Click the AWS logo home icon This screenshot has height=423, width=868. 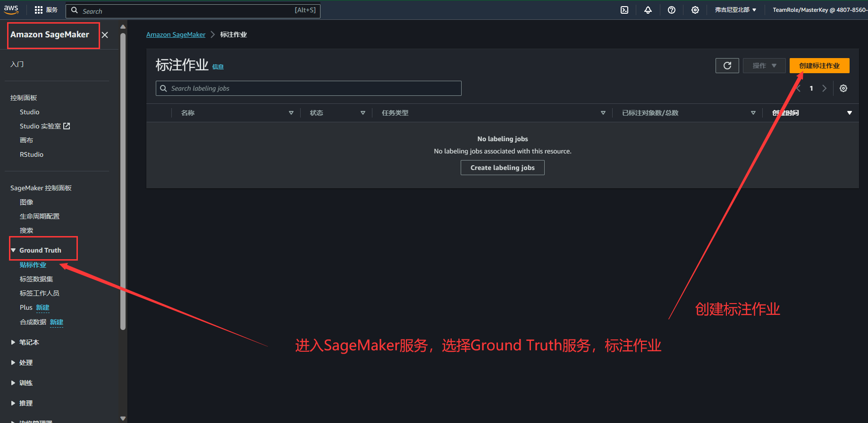pyautogui.click(x=11, y=10)
